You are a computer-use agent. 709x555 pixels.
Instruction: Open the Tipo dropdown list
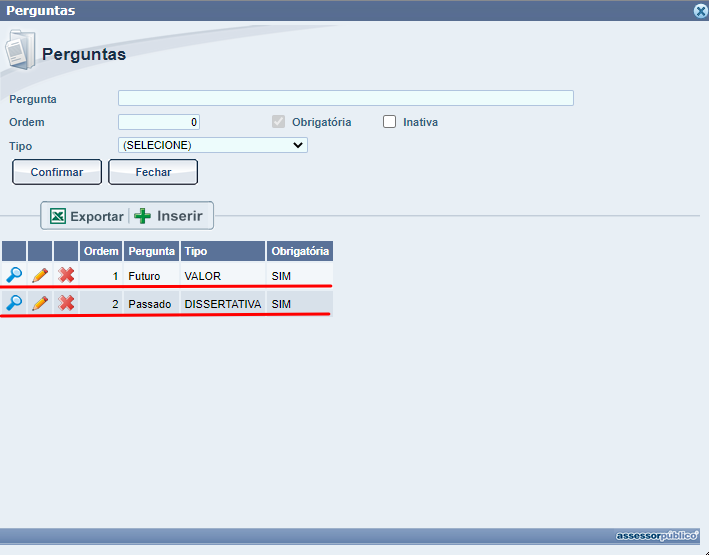(212, 145)
